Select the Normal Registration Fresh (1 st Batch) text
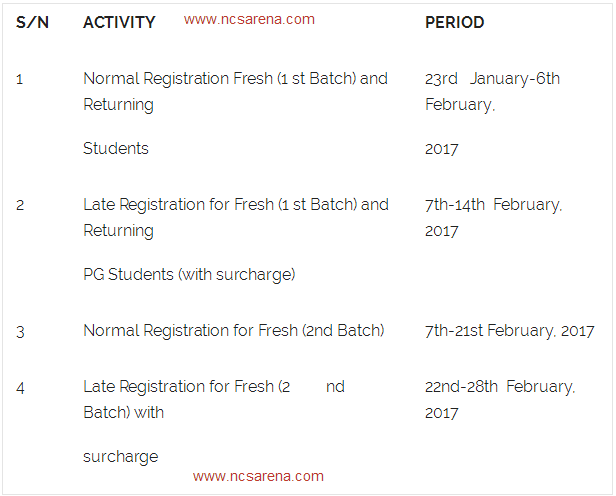 235,78
